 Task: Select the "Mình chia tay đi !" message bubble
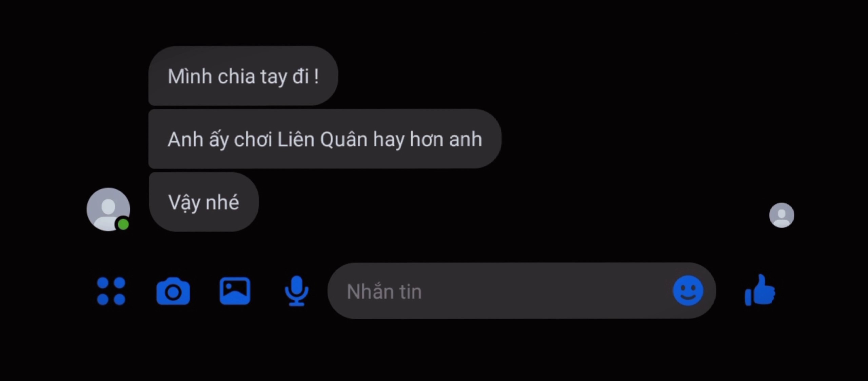tap(243, 76)
